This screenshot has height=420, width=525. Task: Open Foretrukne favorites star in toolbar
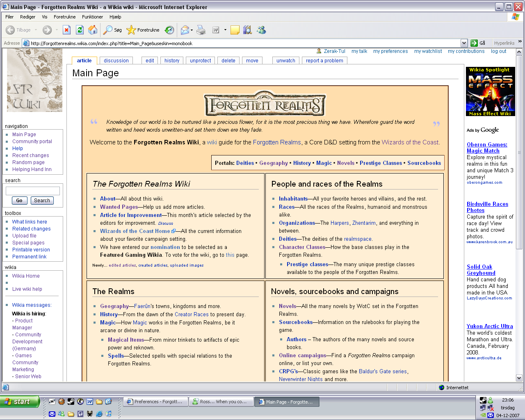click(143, 30)
